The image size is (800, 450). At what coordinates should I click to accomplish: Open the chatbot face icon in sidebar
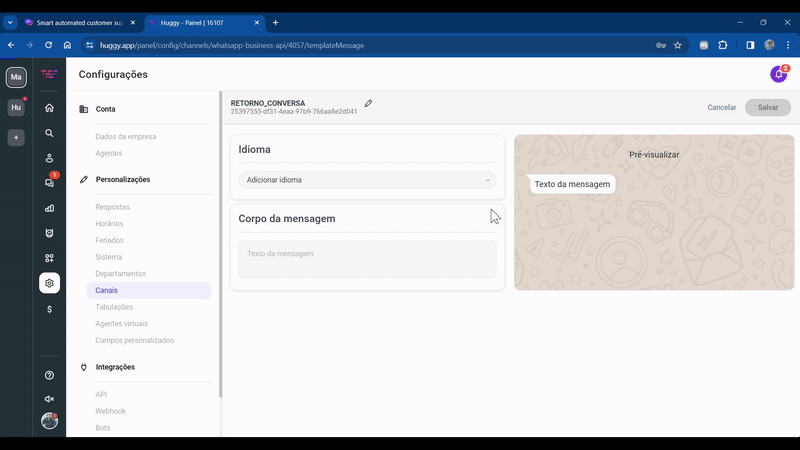pyautogui.click(x=49, y=233)
